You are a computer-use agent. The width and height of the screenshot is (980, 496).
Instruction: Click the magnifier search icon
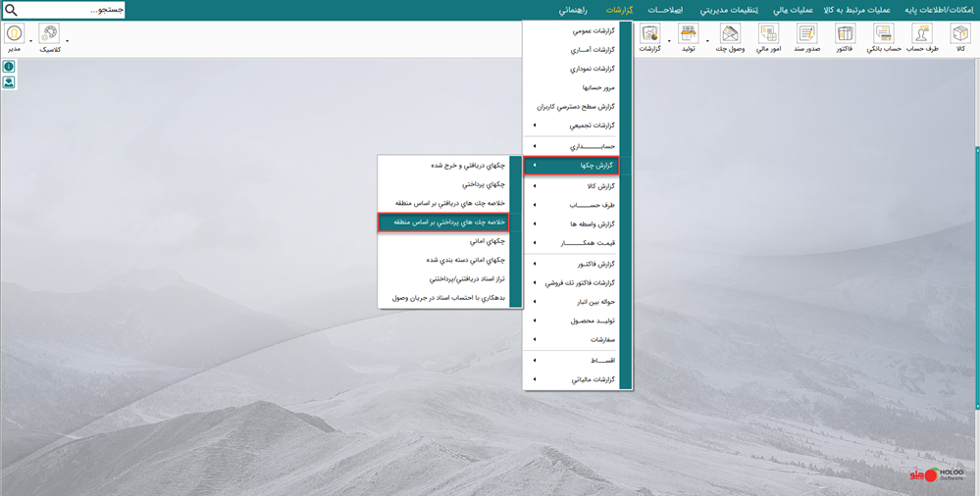(x=11, y=10)
